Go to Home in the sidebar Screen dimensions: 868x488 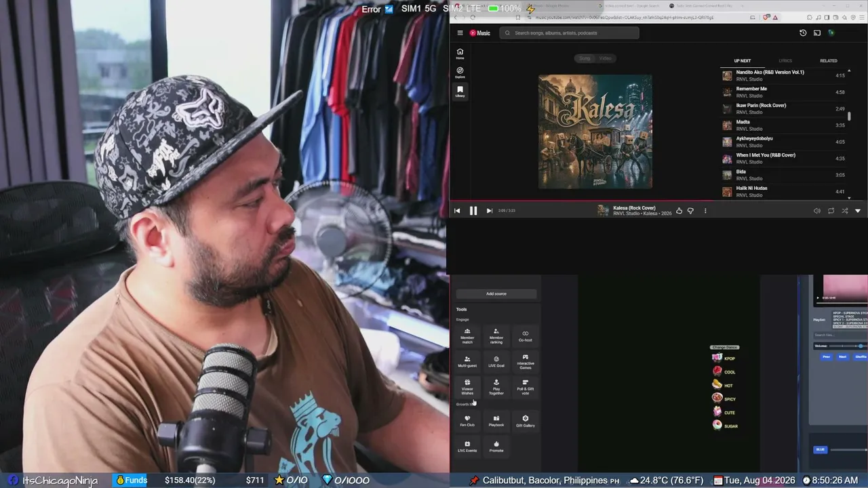(460, 54)
